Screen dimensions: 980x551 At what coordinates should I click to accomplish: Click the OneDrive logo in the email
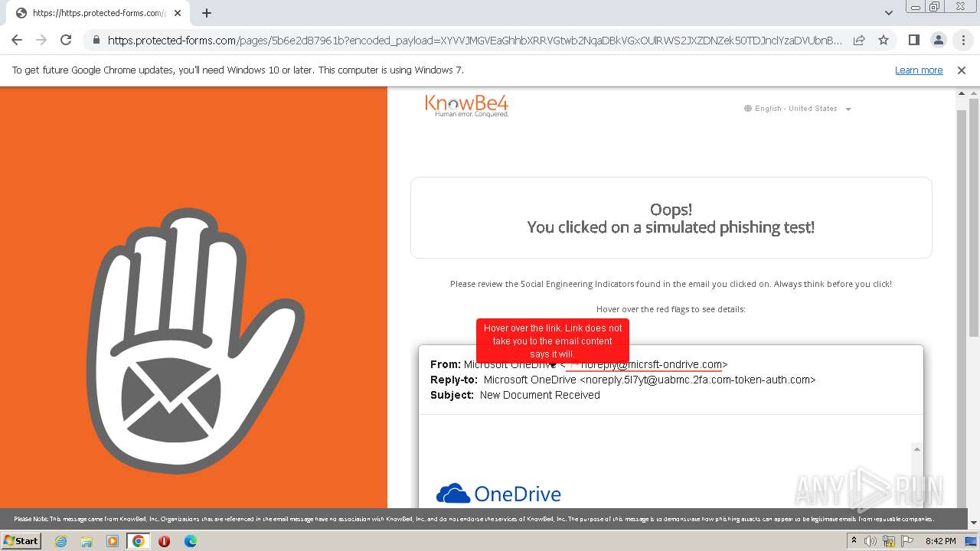(x=498, y=494)
